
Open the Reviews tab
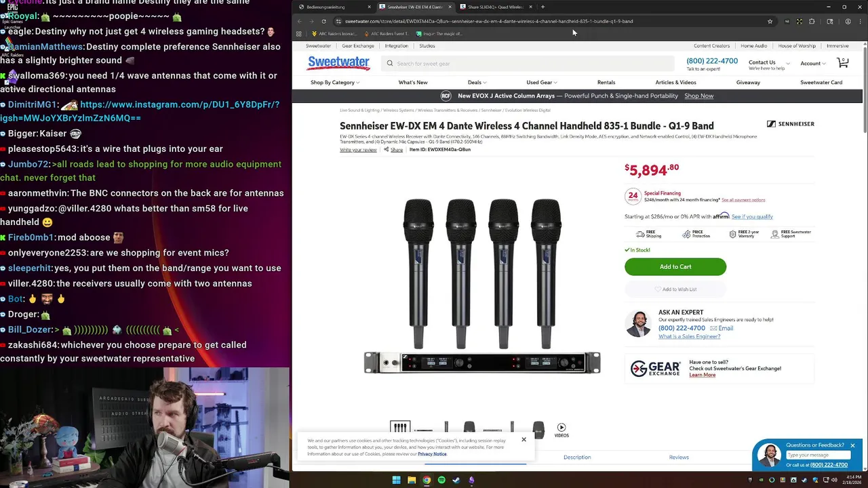(x=679, y=457)
